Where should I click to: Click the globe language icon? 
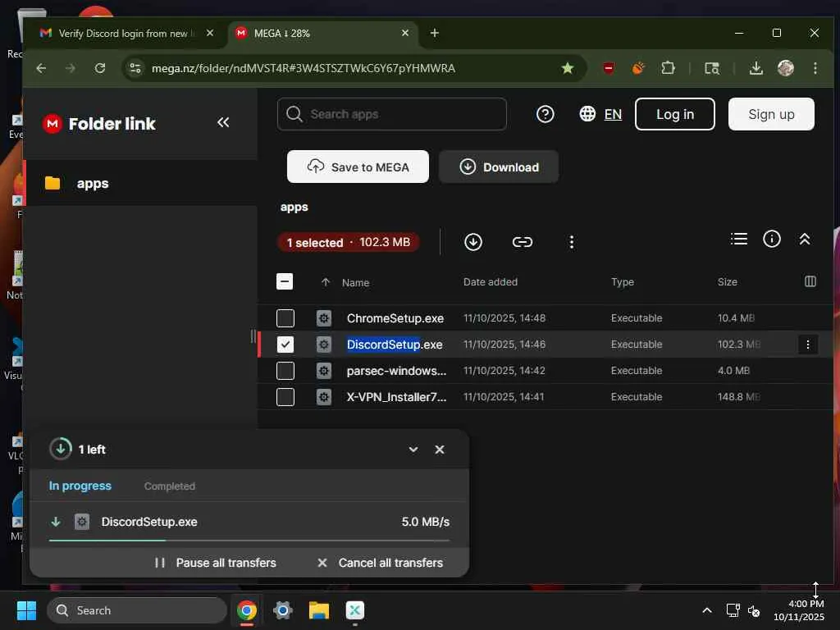[587, 114]
